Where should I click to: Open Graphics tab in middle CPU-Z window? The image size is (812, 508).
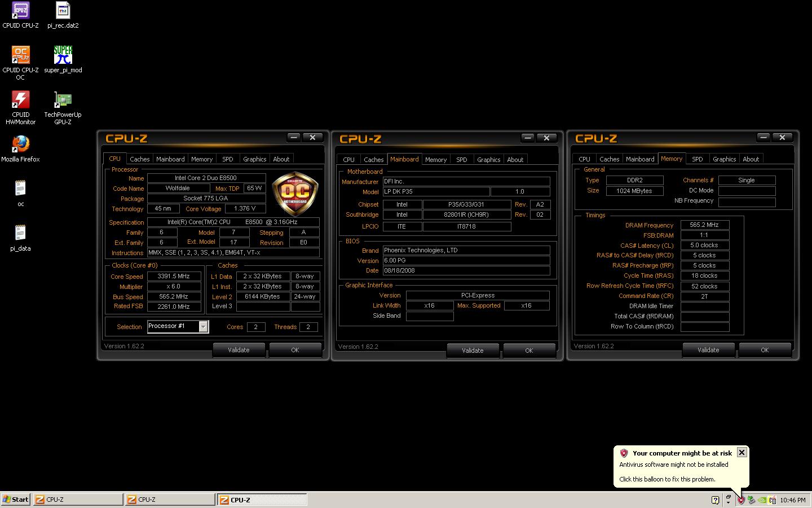point(489,160)
